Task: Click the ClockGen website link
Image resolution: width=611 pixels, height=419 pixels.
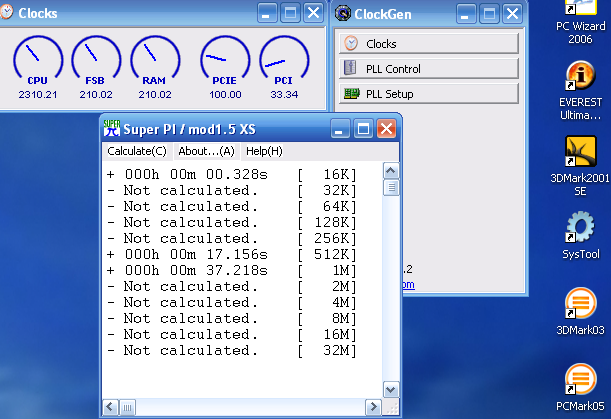Action: point(408,285)
